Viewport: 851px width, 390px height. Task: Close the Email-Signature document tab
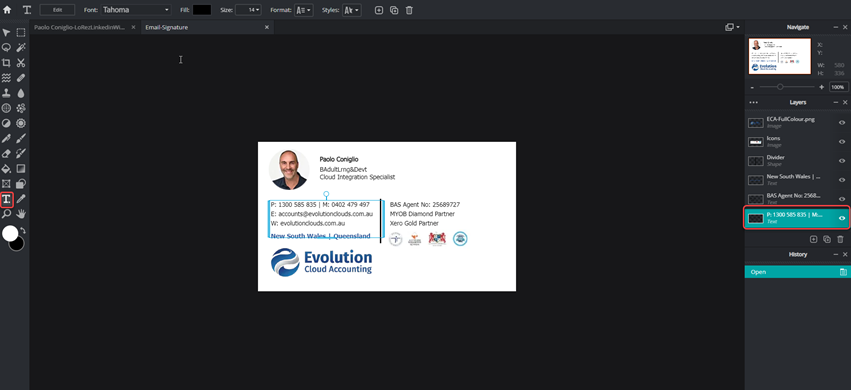[266, 27]
